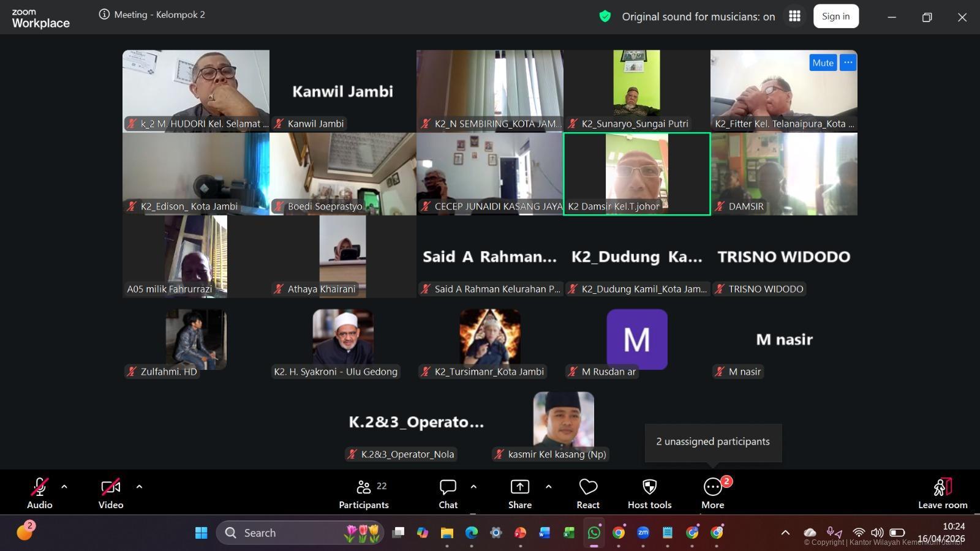Expand the chevron next to Chat
This screenshot has height=551, width=980.
click(x=473, y=487)
